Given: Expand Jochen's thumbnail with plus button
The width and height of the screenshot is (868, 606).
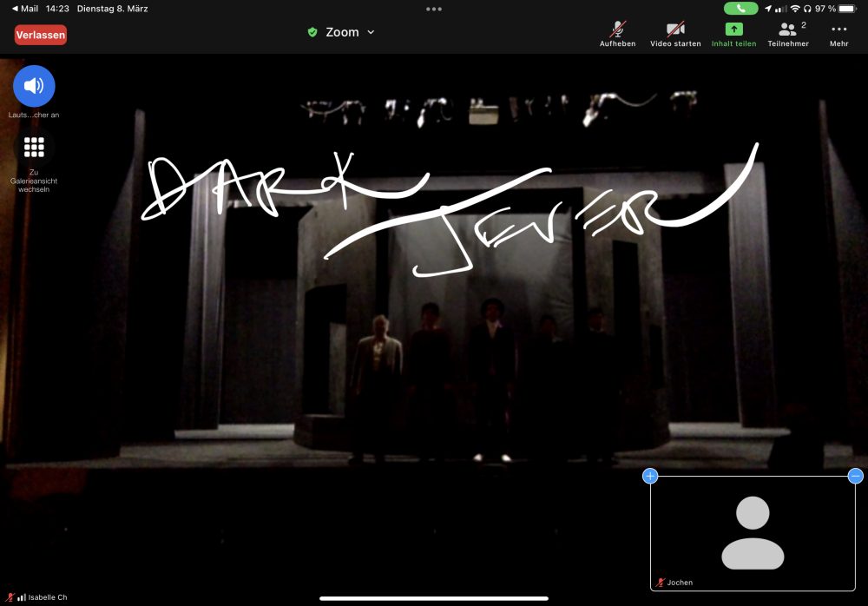Looking at the screenshot, I should (650, 476).
